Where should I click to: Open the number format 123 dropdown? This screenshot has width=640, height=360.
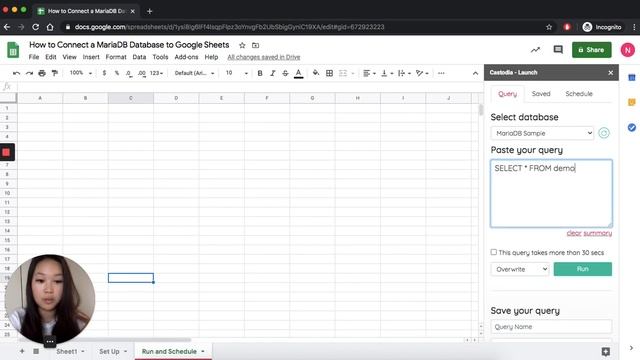(156, 73)
